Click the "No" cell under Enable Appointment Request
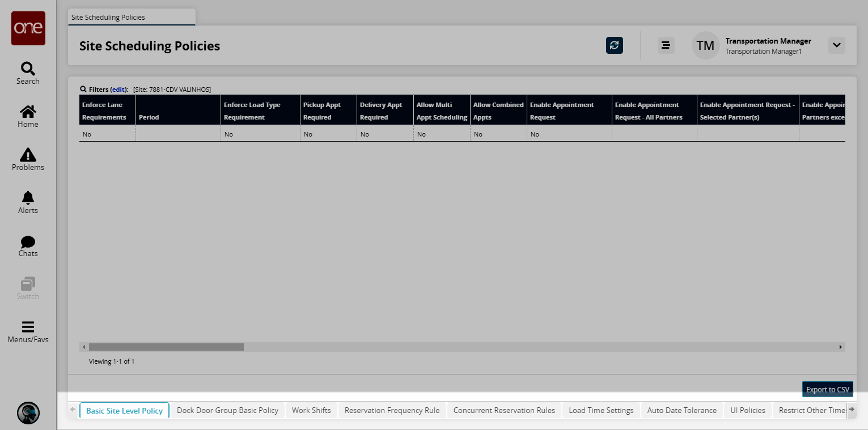This screenshot has height=430, width=868. tap(569, 134)
